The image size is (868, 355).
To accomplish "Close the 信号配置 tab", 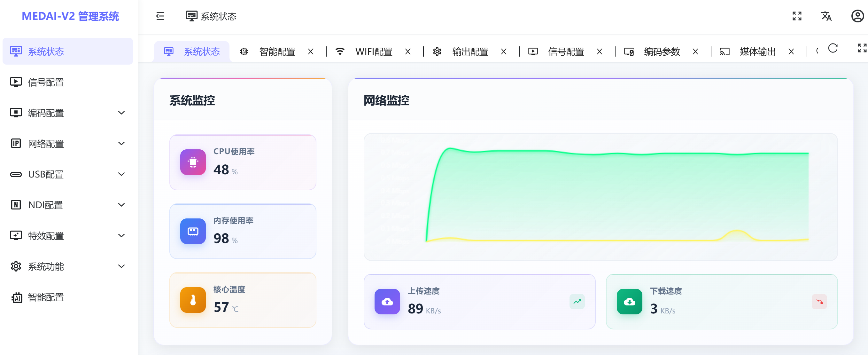I will point(600,51).
